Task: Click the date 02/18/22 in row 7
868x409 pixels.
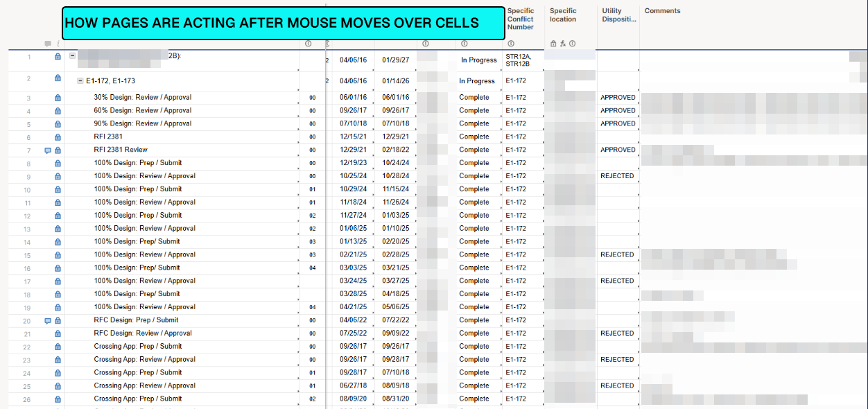Action: pos(396,150)
